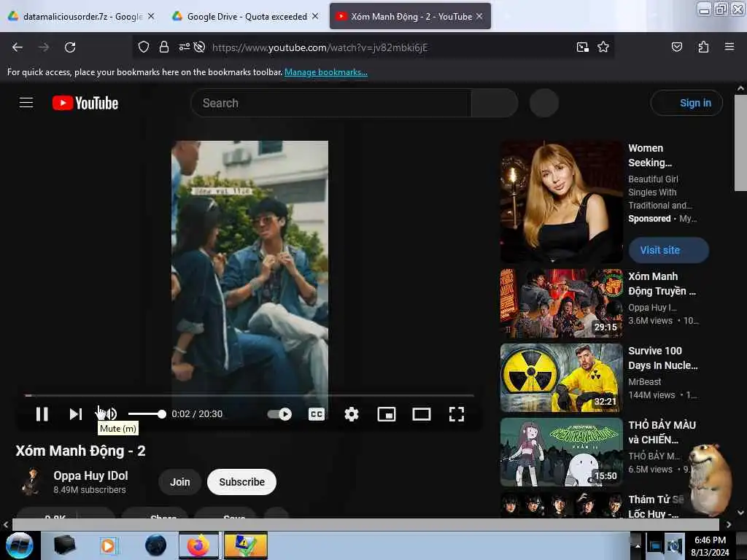Mute the video with the speaker icon

109,414
